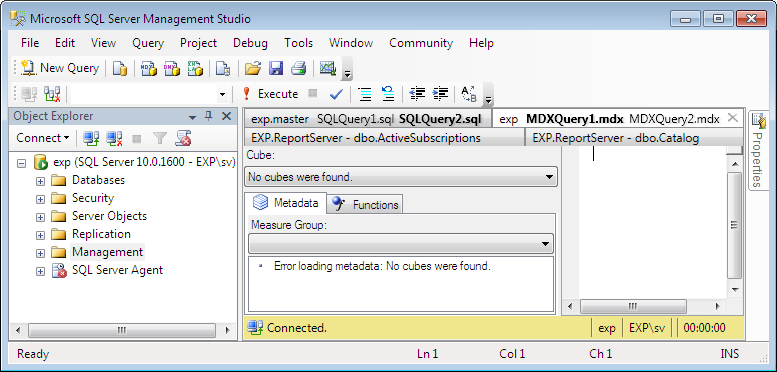This screenshot has height=372, width=777.
Task: Close the Object Explorer panel
Action: pyautogui.click(x=226, y=116)
